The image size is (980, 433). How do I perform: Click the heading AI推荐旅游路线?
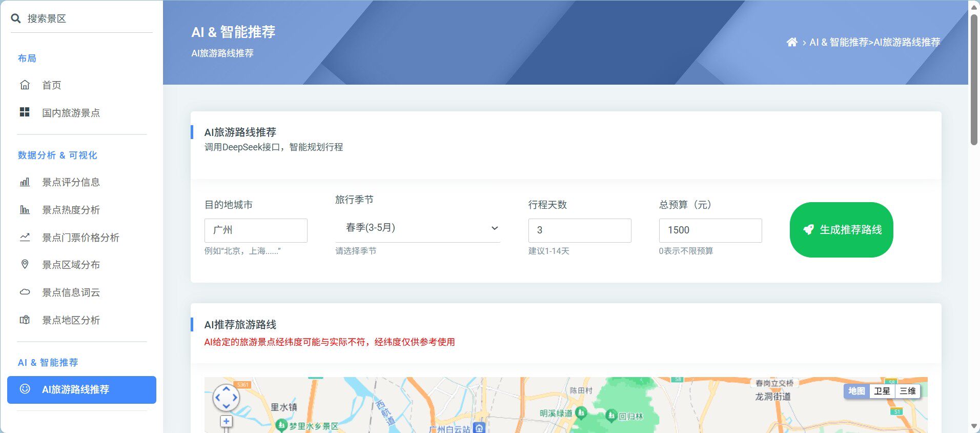click(x=240, y=325)
